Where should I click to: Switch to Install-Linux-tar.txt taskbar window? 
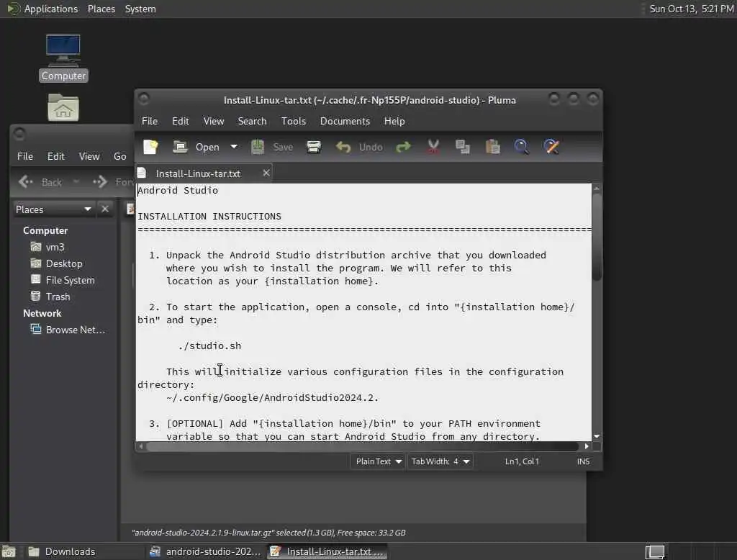(x=327, y=551)
